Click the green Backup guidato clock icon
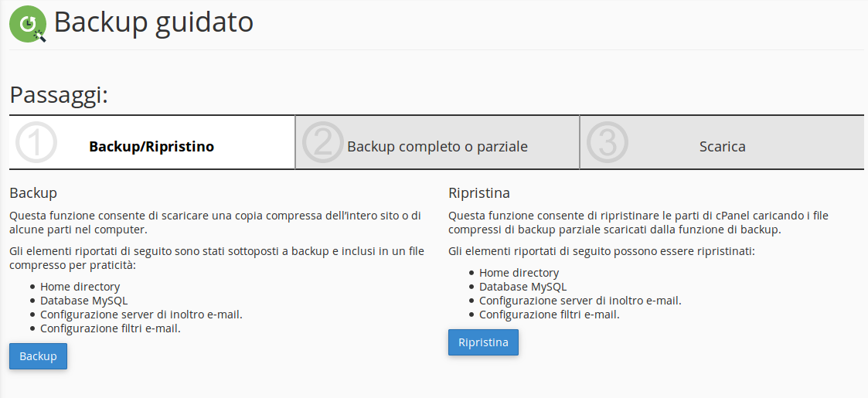 (x=28, y=24)
